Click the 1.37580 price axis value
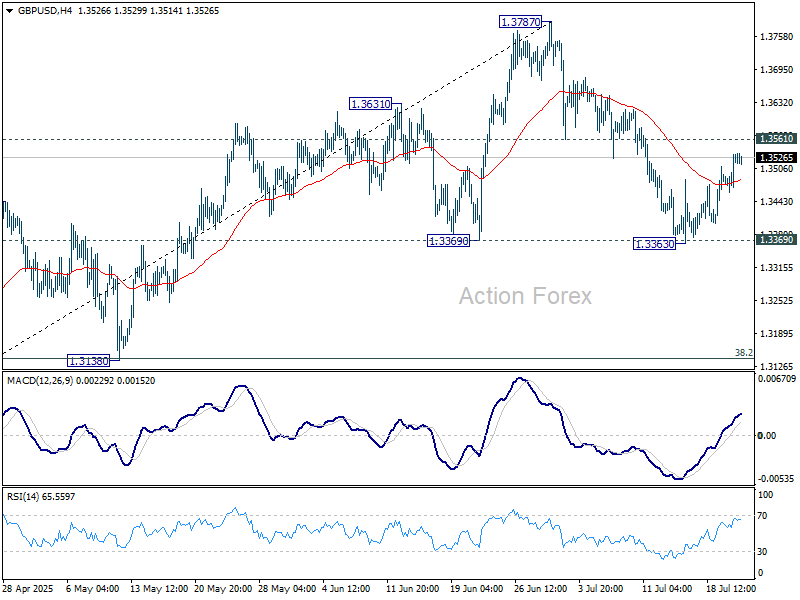 [777, 37]
